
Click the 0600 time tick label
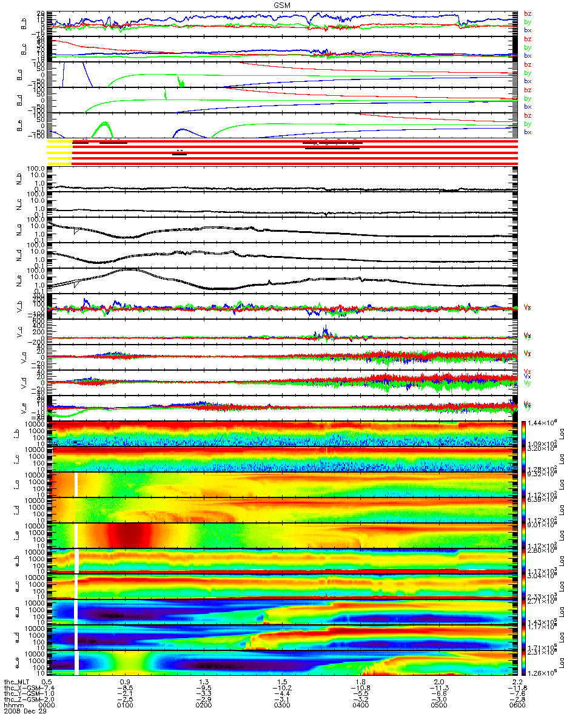coord(517,706)
